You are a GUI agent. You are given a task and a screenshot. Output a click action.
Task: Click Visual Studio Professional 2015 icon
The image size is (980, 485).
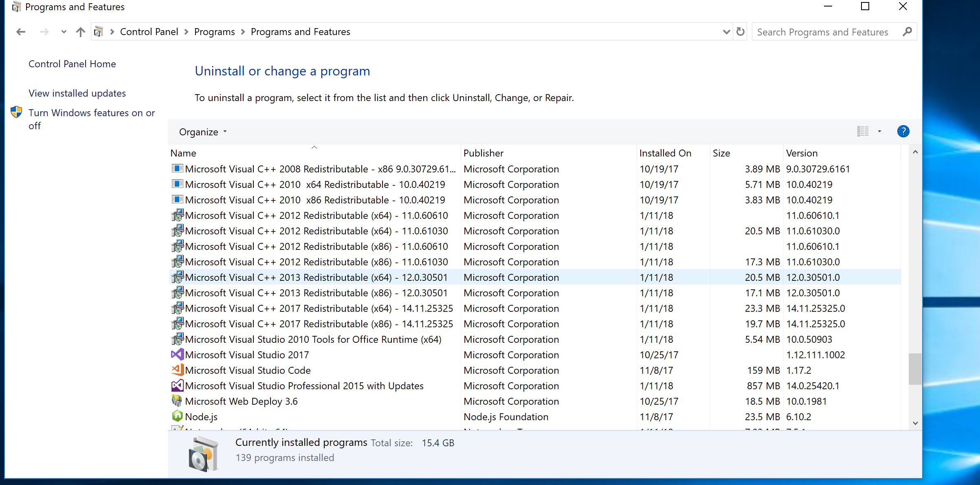coord(177,385)
